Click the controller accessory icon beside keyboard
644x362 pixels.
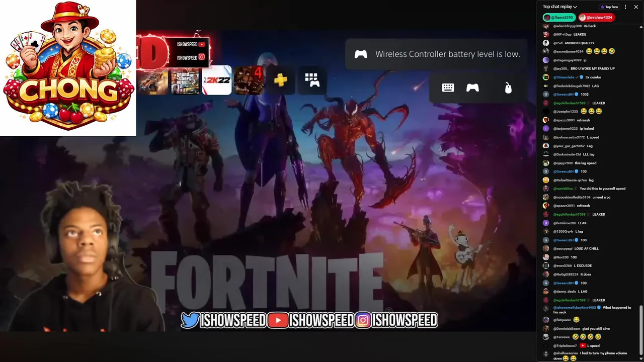click(x=472, y=88)
